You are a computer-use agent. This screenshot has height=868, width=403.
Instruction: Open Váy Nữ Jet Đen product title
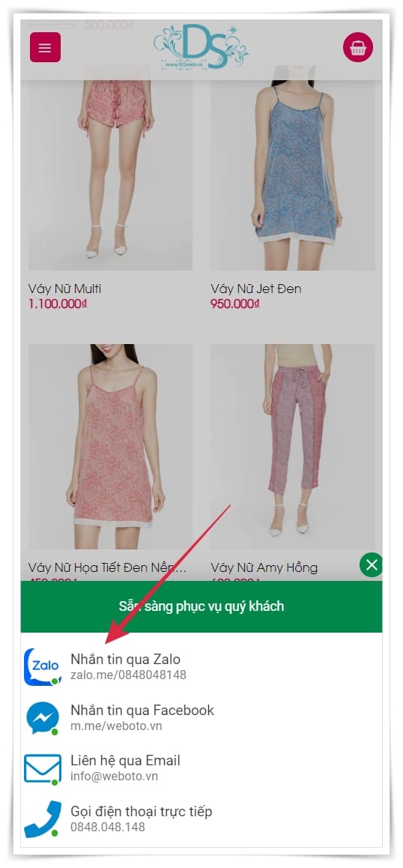coord(255,289)
